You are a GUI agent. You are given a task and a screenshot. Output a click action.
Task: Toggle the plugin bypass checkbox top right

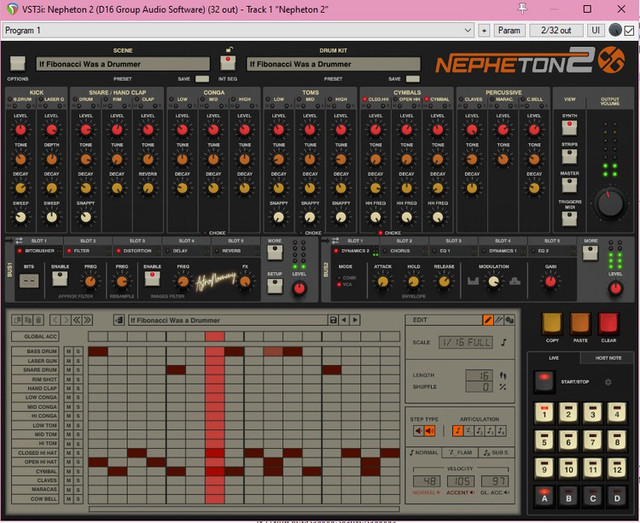tap(629, 31)
